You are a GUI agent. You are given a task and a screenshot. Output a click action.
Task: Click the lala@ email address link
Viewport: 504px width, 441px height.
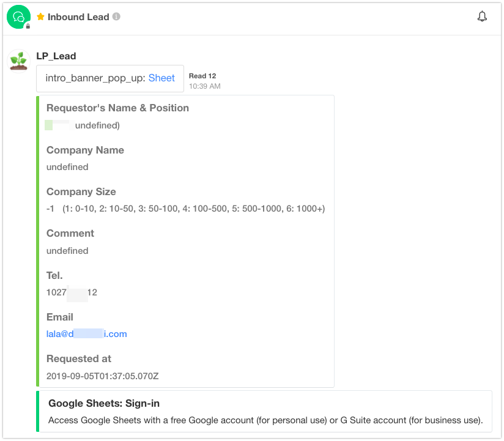tap(86, 334)
